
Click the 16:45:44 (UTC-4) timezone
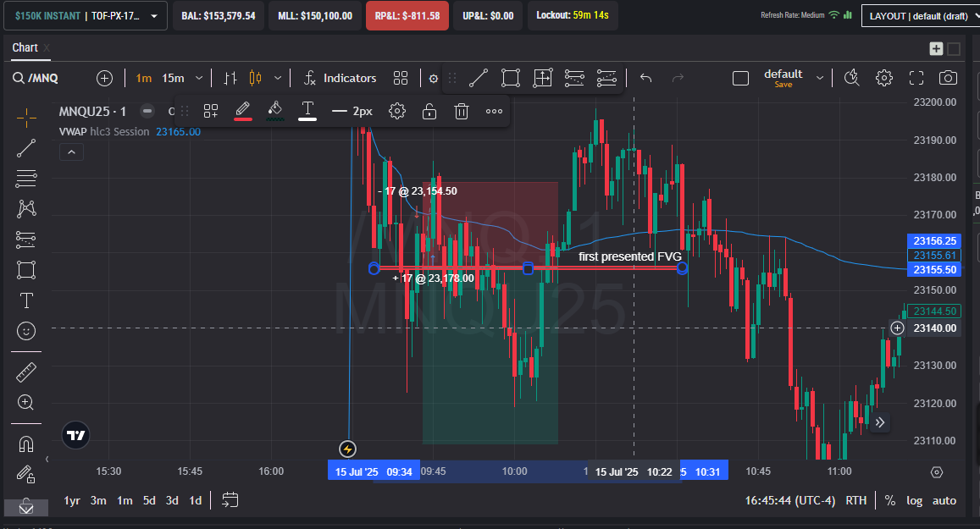click(790, 500)
